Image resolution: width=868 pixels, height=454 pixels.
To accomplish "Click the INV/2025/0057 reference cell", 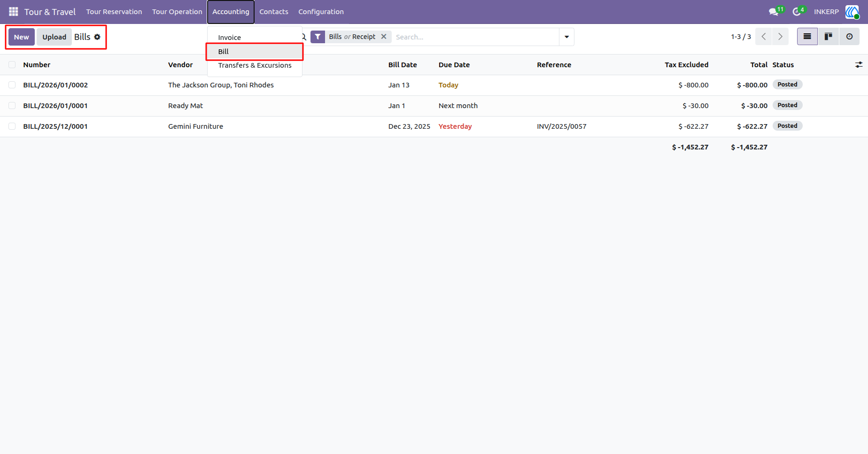I will (562, 126).
